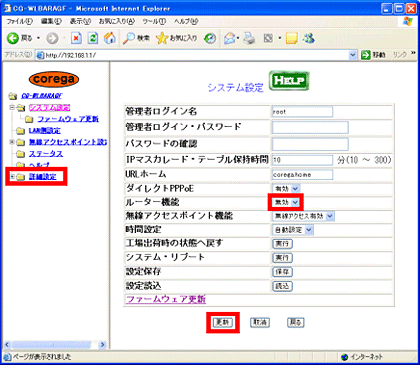This screenshot has width=420, height=365.
Task: Open the 無線アクセスポイント機能 dropdown
Action: [303, 216]
